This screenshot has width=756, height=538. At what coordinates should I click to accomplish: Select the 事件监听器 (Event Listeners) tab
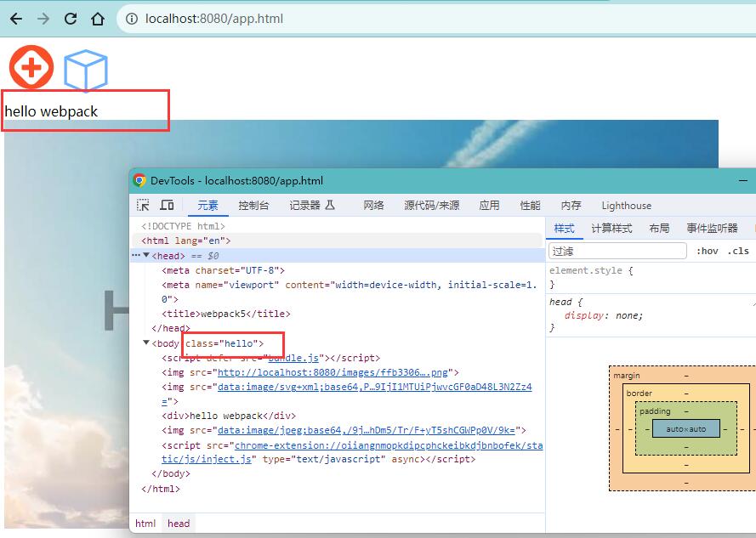[712, 229]
